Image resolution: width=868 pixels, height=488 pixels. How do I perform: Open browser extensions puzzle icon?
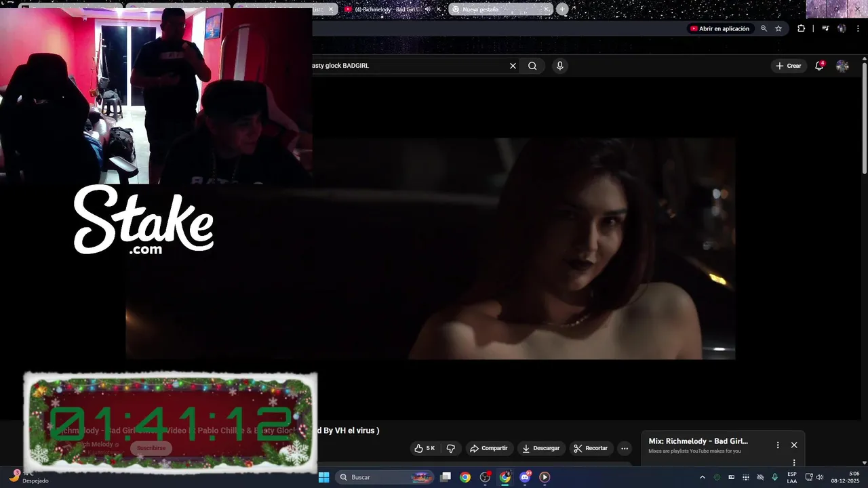[x=801, y=28]
